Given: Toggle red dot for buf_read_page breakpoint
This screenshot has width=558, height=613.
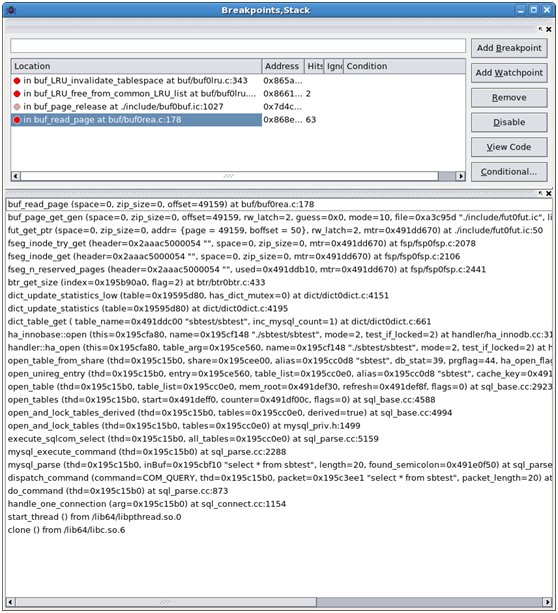Looking at the screenshot, I should click(x=17, y=120).
